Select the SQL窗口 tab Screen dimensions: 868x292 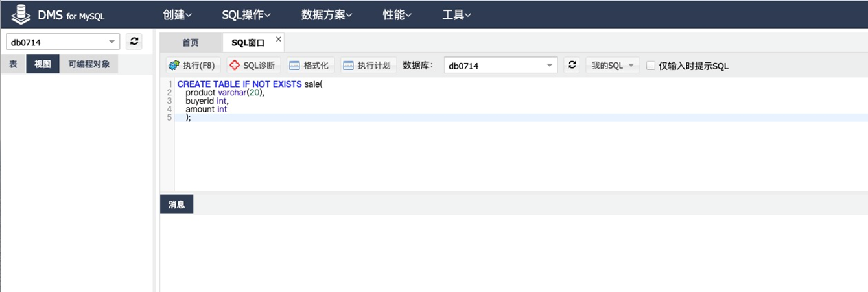[248, 43]
